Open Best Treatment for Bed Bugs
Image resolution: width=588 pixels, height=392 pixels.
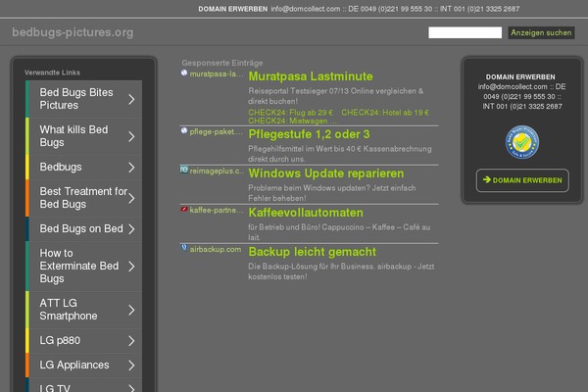click(83, 198)
